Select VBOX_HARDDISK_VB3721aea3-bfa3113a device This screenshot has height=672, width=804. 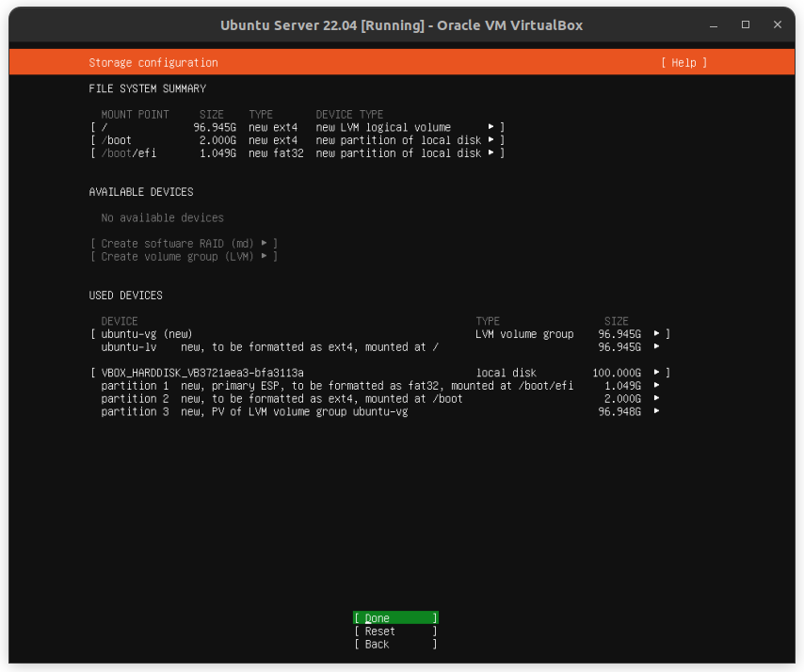click(x=380, y=373)
